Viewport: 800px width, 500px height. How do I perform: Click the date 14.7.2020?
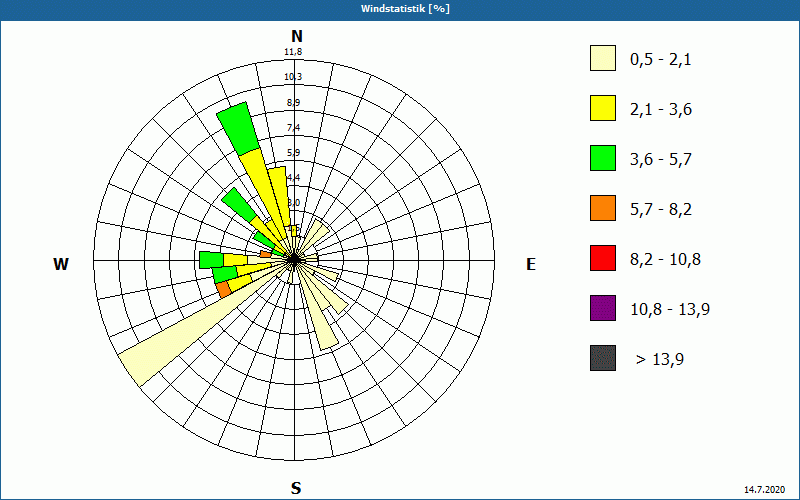click(764, 490)
